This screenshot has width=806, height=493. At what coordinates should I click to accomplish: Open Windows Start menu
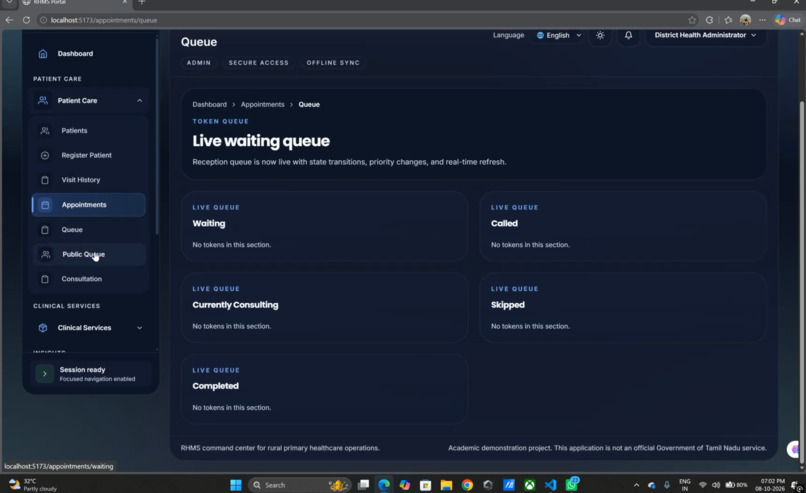(x=236, y=485)
